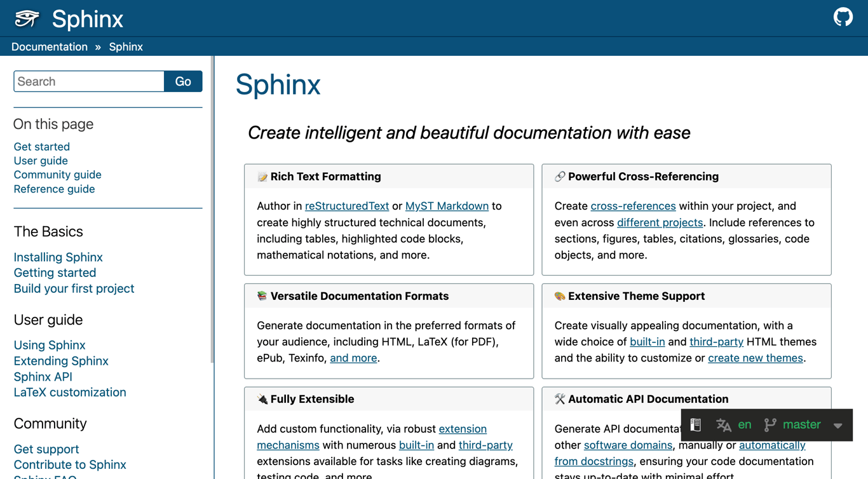The height and width of the screenshot is (479, 868).
Task: Click the tools icon beside Automatic API Documentation
Action: click(559, 399)
